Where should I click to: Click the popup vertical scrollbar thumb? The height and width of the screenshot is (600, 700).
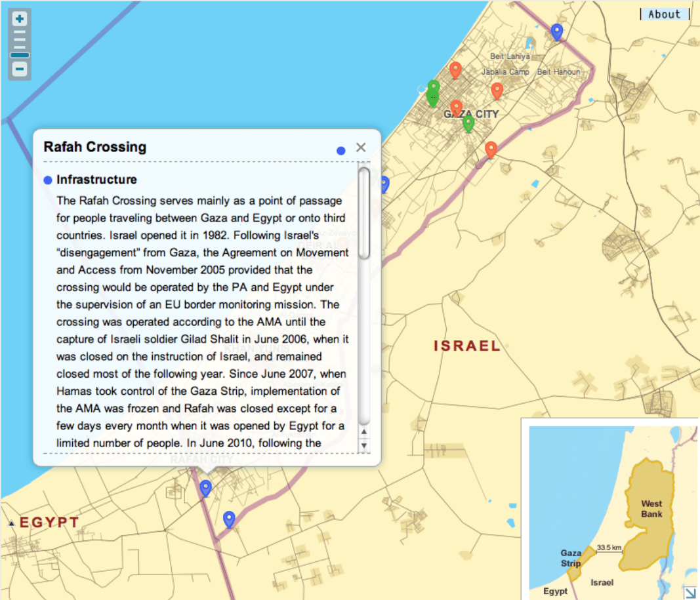(364, 213)
